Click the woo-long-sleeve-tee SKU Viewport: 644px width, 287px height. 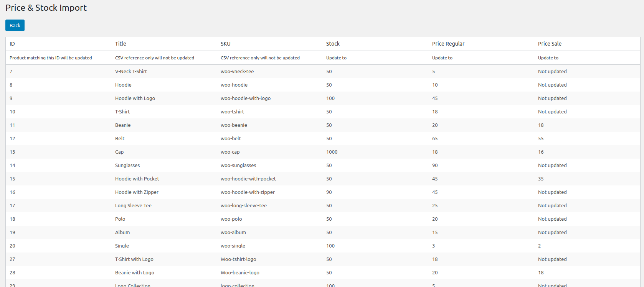(x=244, y=205)
